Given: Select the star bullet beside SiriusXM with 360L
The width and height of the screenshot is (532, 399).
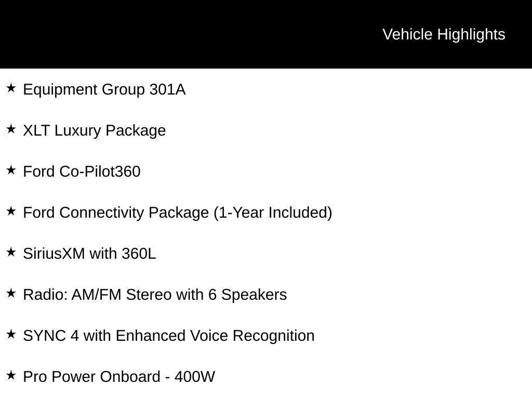Looking at the screenshot, I should pos(11,252).
